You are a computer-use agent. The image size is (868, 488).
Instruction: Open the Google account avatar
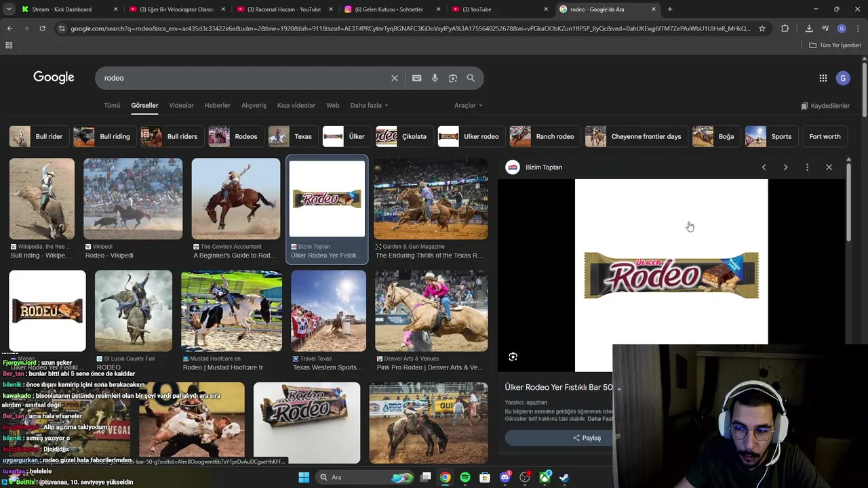coord(843,78)
